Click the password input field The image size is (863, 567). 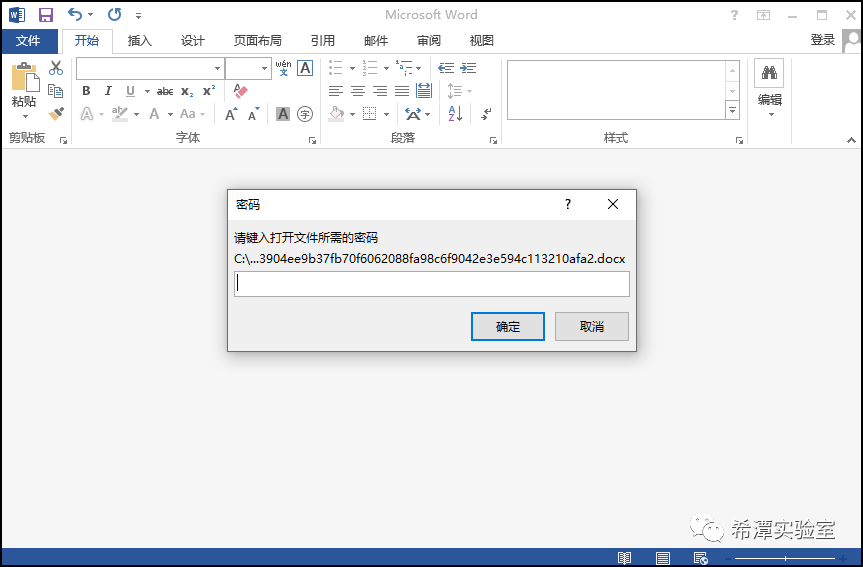pos(432,284)
